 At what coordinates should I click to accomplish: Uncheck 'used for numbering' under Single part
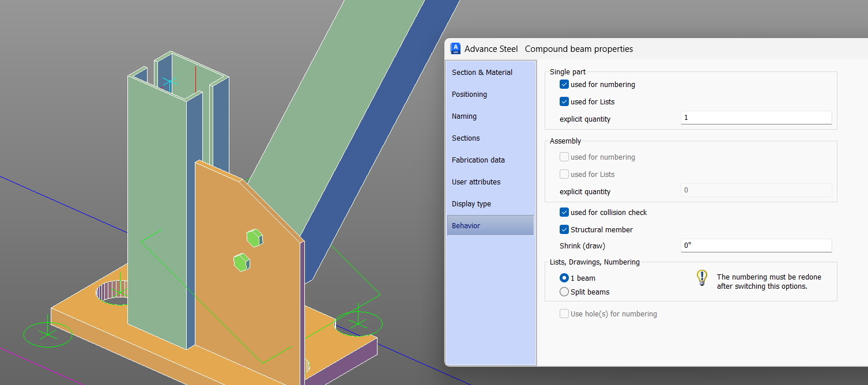564,84
